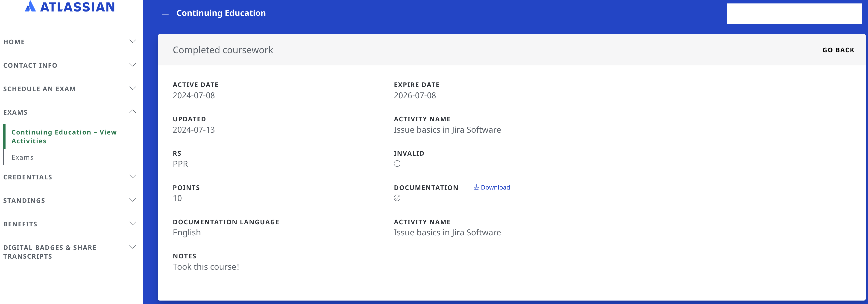This screenshot has height=304, width=868.
Task: Collapse the Exams section chevron
Action: point(133,111)
